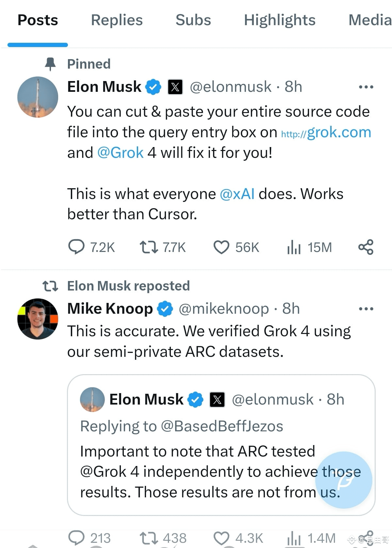Open more options on Mike Knoop's post
392x548 pixels.
(x=366, y=309)
